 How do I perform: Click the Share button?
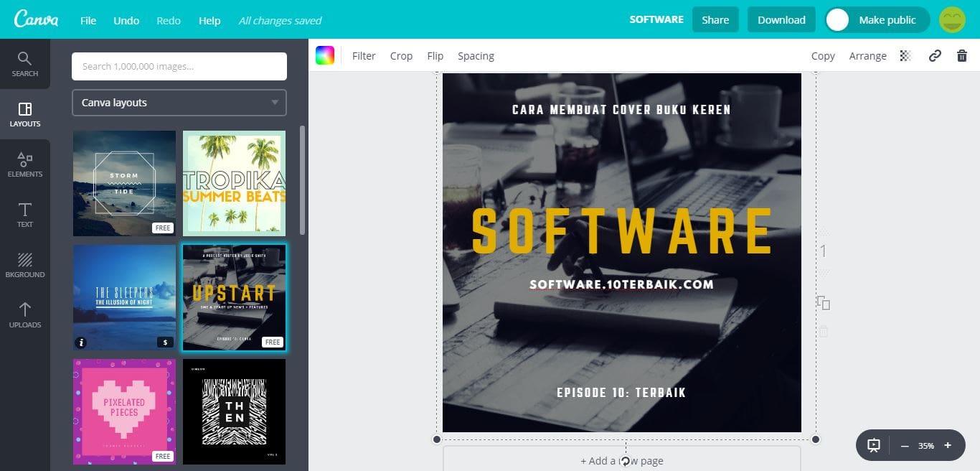point(715,20)
